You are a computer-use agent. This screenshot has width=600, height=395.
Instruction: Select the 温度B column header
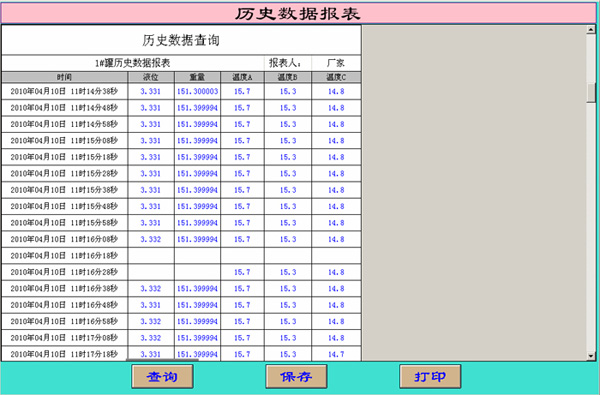(x=288, y=77)
